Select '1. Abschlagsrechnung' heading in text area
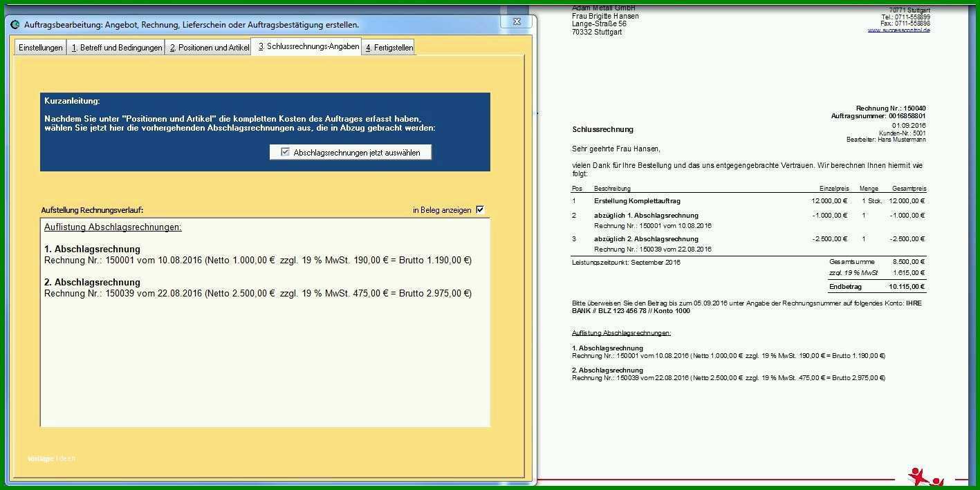 click(x=92, y=249)
